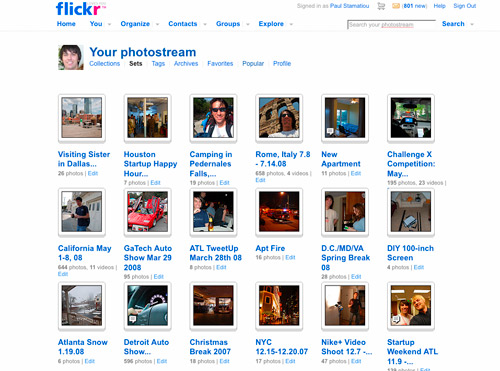Open the NYC 12.15-12.20.07 thumbnail
This screenshot has height=371, width=500.
tap(279, 305)
